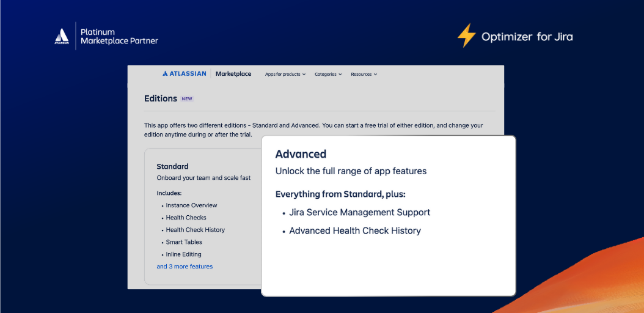This screenshot has width=644, height=313.
Task: Click the NEW badge beside Editions
Action: click(187, 99)
